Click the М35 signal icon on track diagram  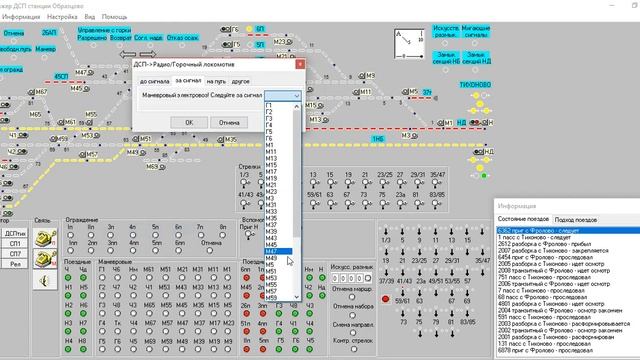click(221, 140)
